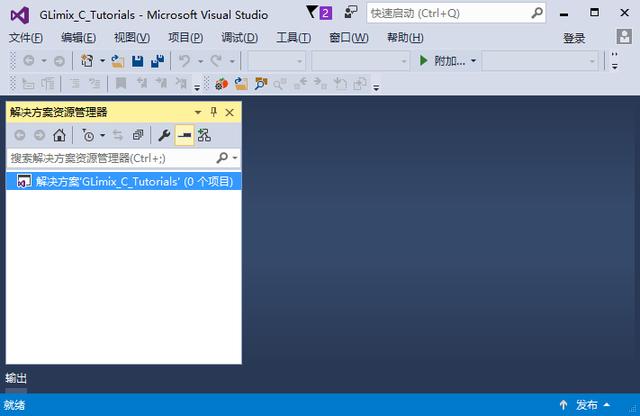Focus the 快速启动 quick launch box
Screen dimensions: 640x416
click(x=456, y=13)
